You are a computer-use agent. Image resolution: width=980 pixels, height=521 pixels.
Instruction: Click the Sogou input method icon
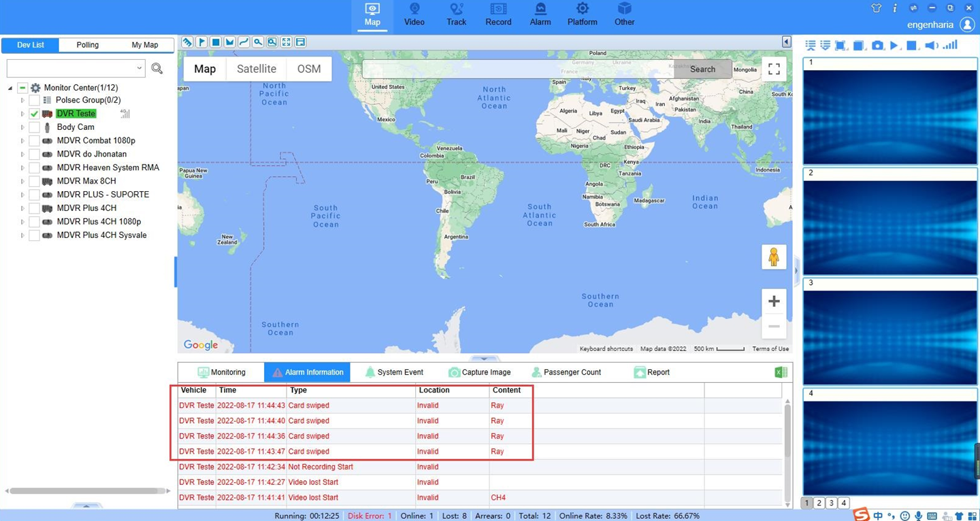(862, 515)
